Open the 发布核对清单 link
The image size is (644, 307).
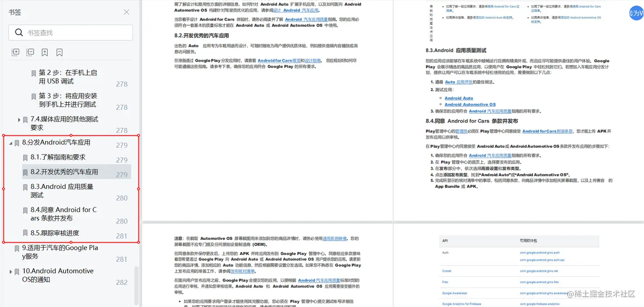coord(243,271)
